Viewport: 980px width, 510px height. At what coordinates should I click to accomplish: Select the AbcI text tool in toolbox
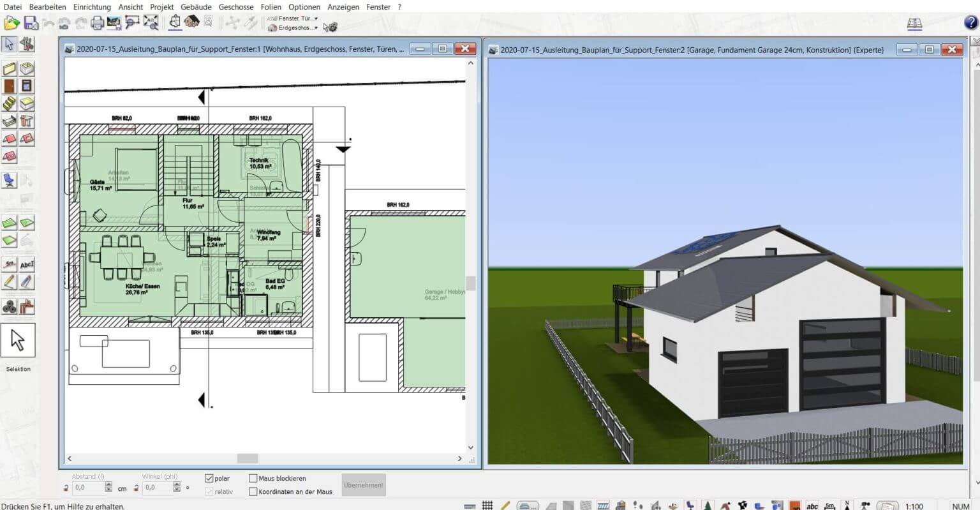pos(26,264)
